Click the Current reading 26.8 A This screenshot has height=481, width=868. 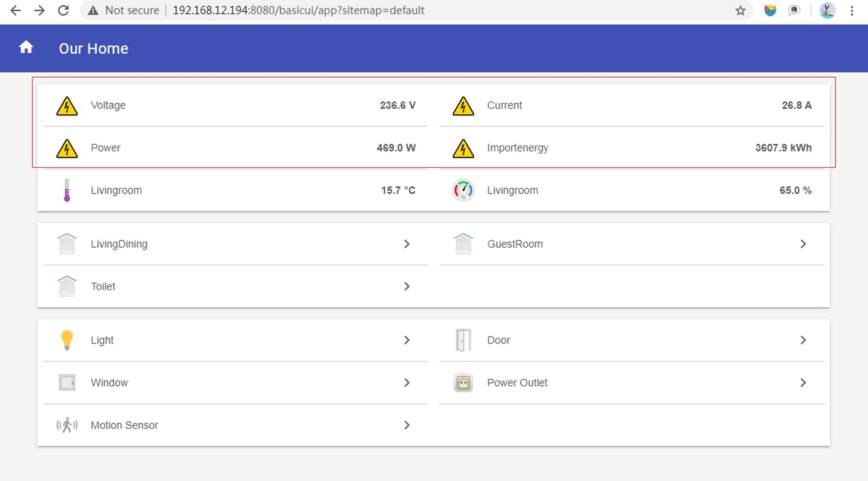(796, 105)
